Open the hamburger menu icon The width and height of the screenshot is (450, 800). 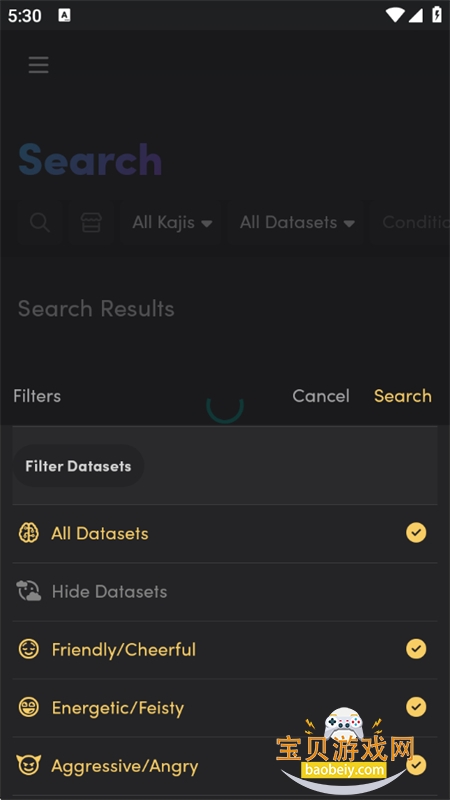[x=38, y=65]
